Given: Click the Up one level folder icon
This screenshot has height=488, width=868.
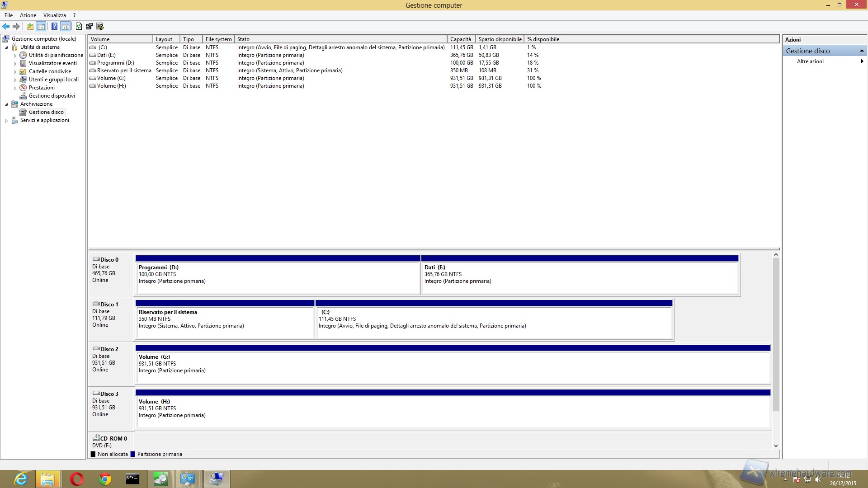Looking at the screenshot, I should (x=30, y=26).
